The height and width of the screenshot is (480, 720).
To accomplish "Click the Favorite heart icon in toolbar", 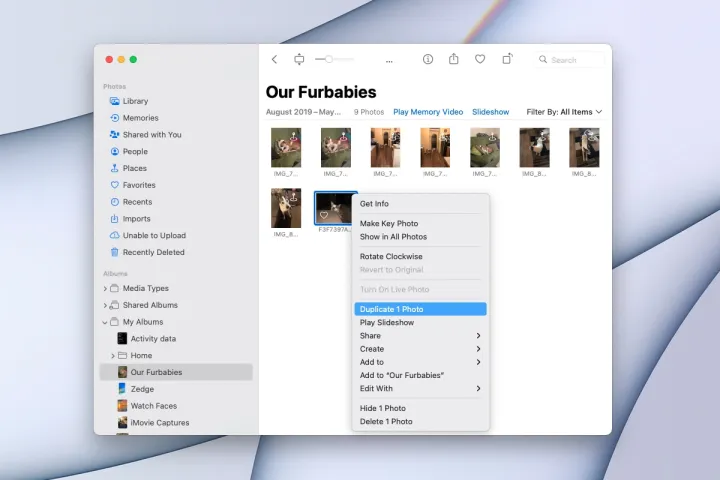I will coord(480,59).
